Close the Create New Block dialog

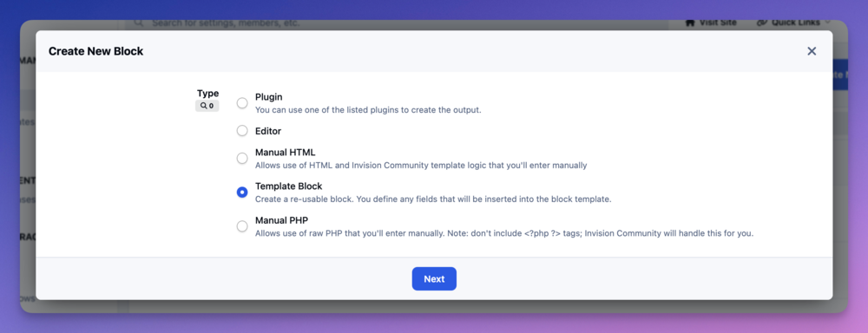point(812,51)
